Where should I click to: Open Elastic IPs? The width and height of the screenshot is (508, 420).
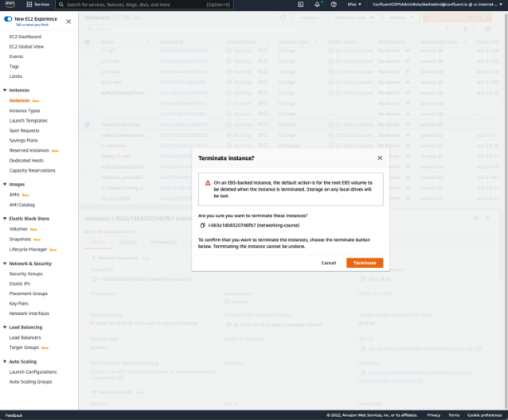pyautogui.click(x=19, y=284)
